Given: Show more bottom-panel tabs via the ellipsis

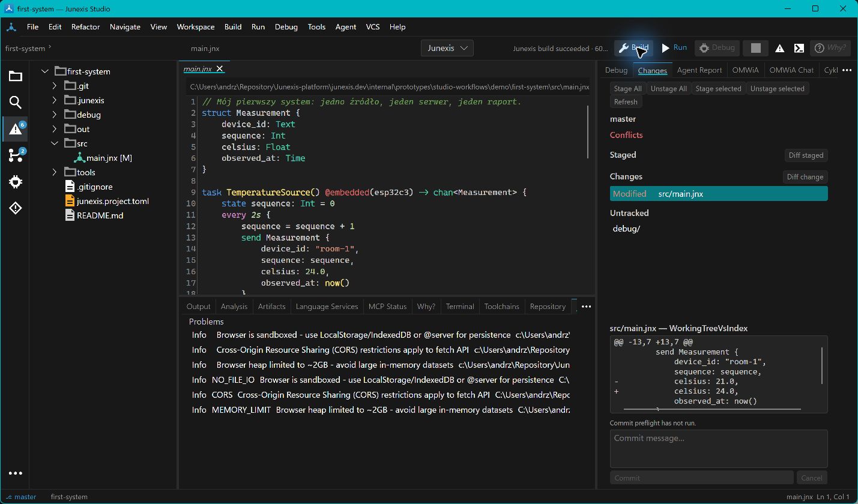Looking at the screenshot, I should point(587,307).
